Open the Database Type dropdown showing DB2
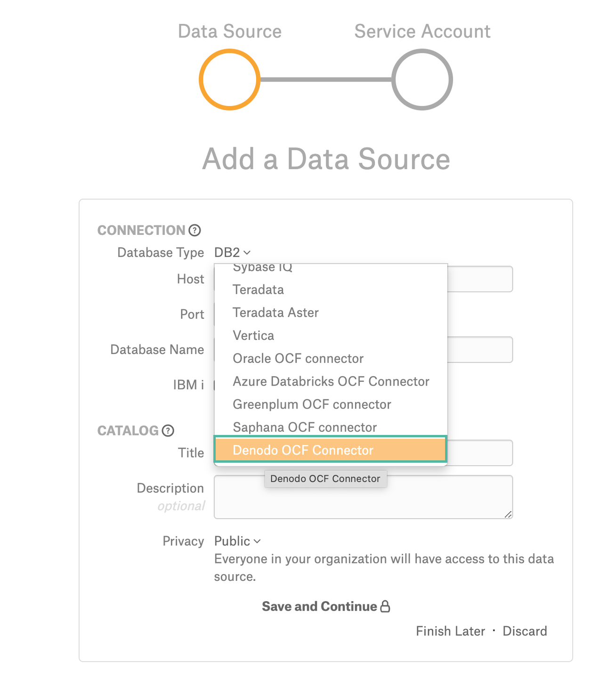Image resolution: width=616 pixels, height=683 pixels. click(x=232, y=253)
